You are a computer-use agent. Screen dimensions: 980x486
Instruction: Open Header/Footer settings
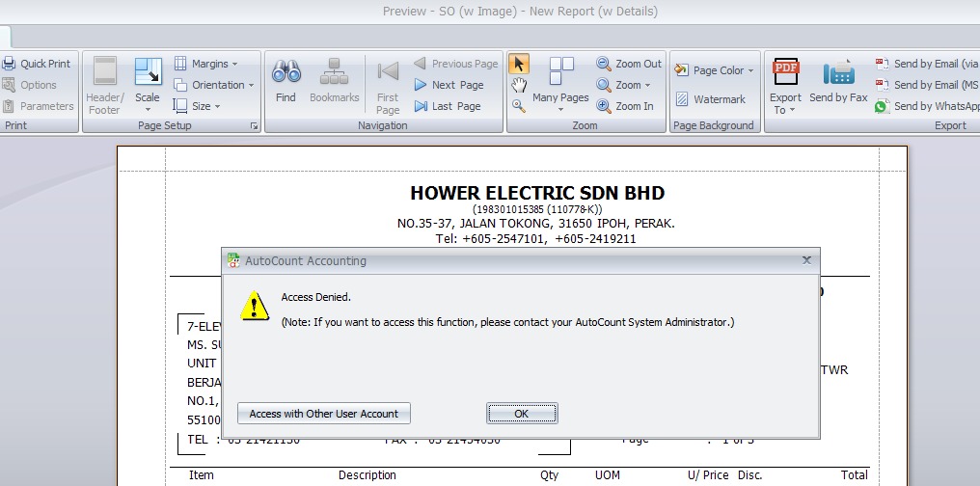(x=105, y=86)
